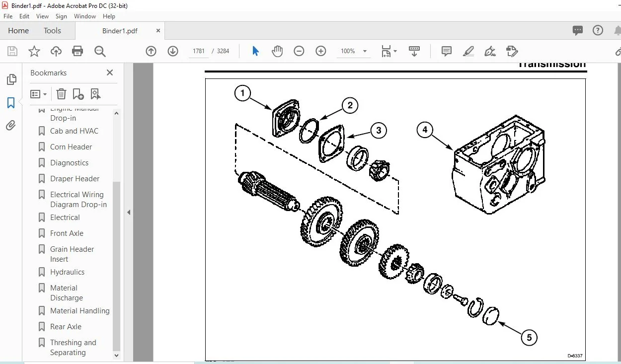Go to the previous page
The height and width of the screenshot is (364, 621).
tap(151, 51)
